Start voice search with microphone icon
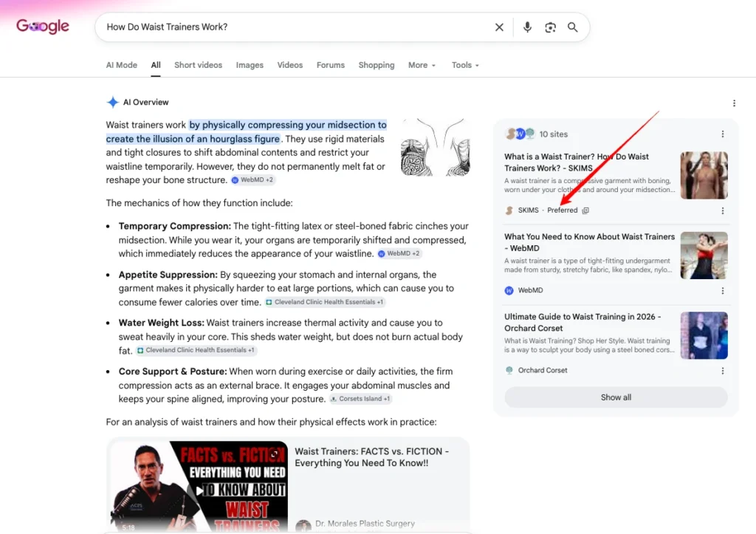Screen dimensions: 756x534 point(527,27)
